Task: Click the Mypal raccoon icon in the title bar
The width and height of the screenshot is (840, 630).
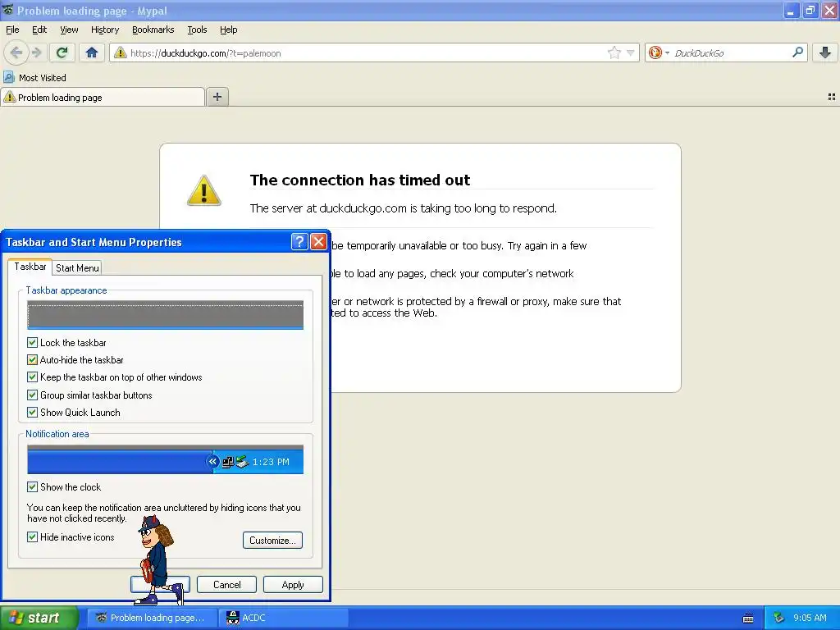Action: (x=7, y=10)
